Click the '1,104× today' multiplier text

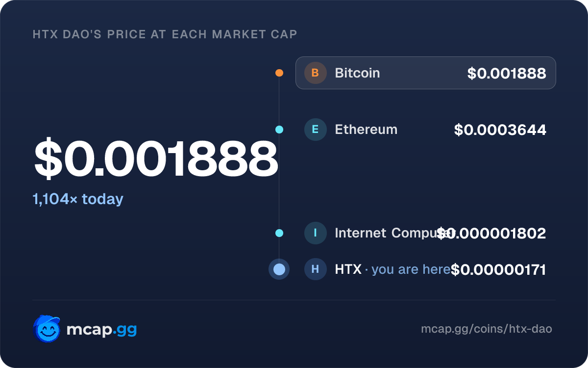point(78,199)
